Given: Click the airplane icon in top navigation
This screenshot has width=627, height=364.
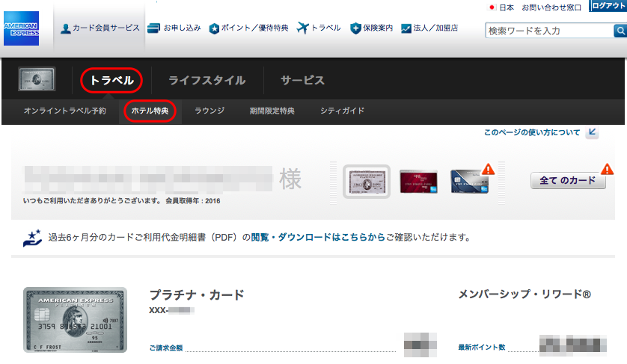Looking at the screenshot, I should (303, 28).
